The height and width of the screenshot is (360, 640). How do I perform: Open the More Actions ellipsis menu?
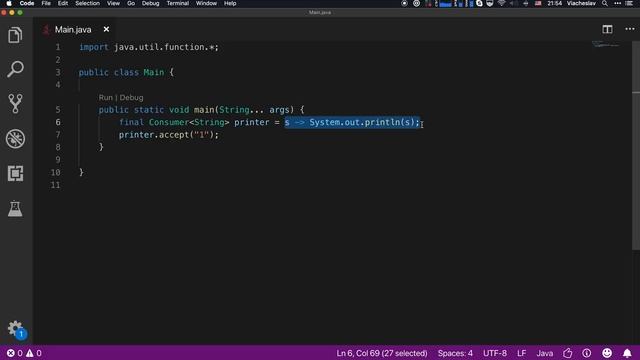pos(630,29)
